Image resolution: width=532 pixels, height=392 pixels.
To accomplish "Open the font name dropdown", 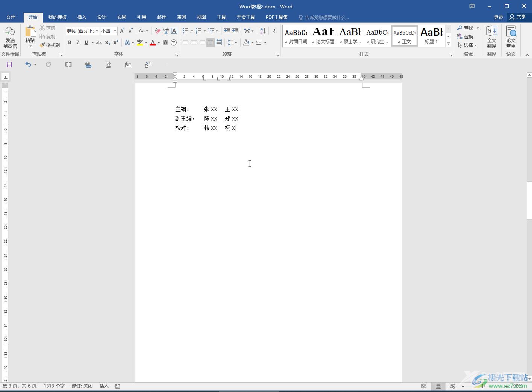I will 97,31.
